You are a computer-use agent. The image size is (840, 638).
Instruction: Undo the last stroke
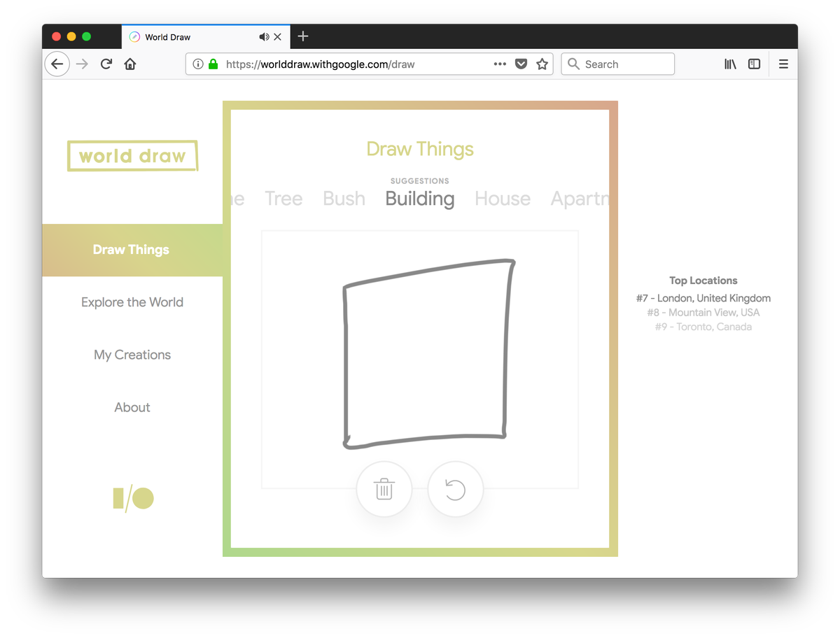(x=455, y=489)
